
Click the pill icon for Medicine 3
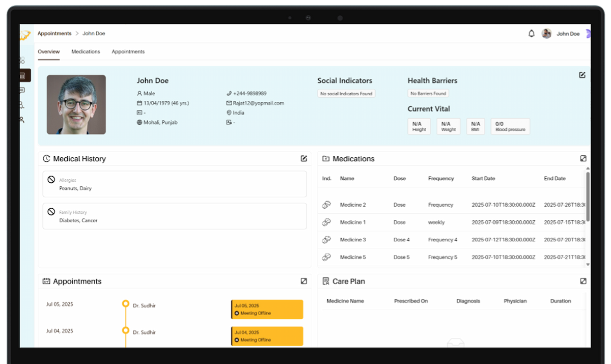pos(326,240)
